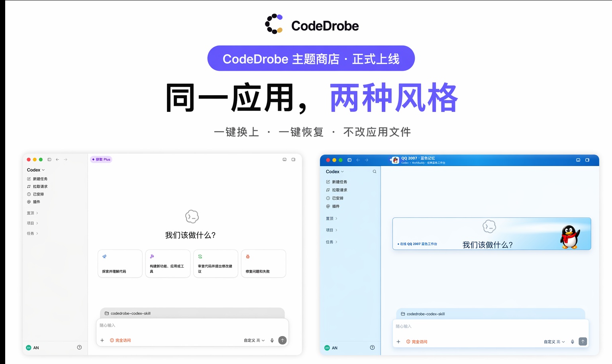Open 插件 in blue QQ window
Screen dimensions: 612x364
pos(333,206)
